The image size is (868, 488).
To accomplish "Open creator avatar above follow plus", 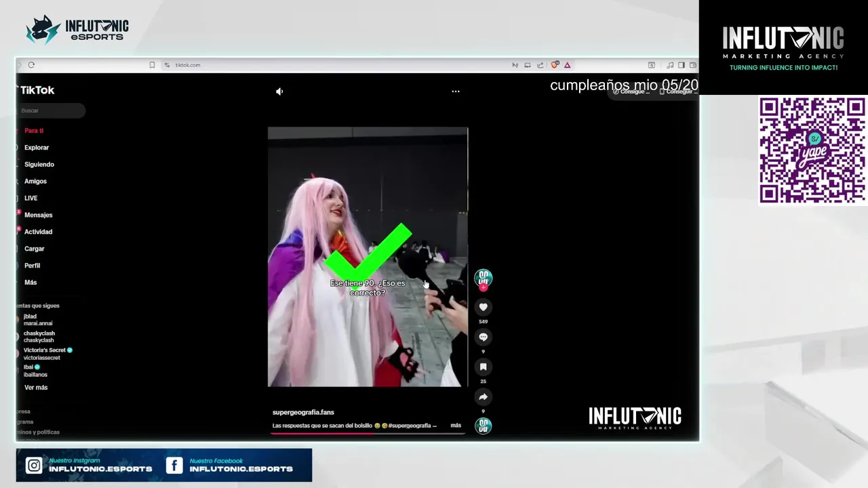I will (x=483, y=277).
